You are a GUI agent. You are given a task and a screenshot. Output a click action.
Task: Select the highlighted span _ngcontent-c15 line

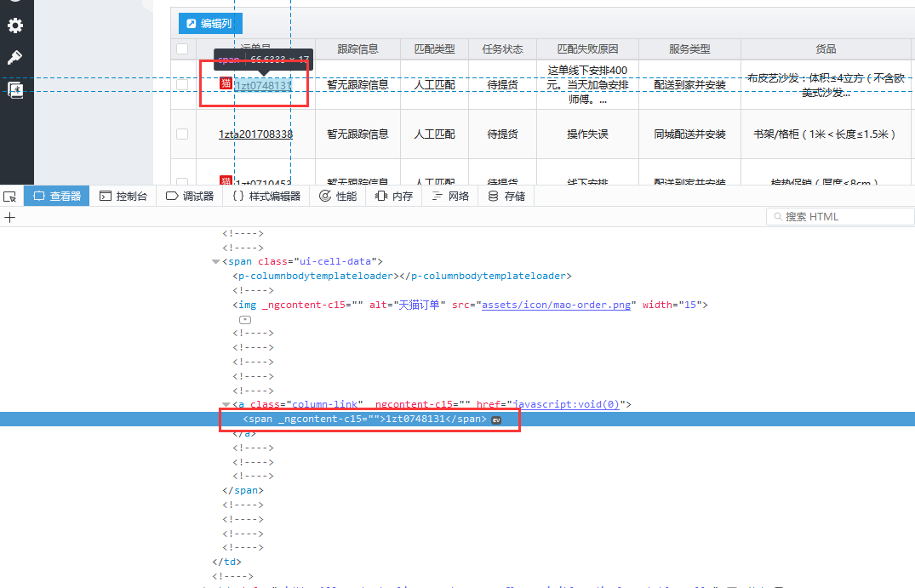tap(458, 419)
